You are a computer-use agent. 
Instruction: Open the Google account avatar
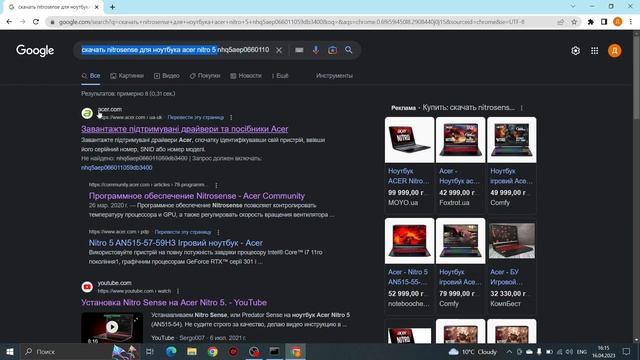615,51
